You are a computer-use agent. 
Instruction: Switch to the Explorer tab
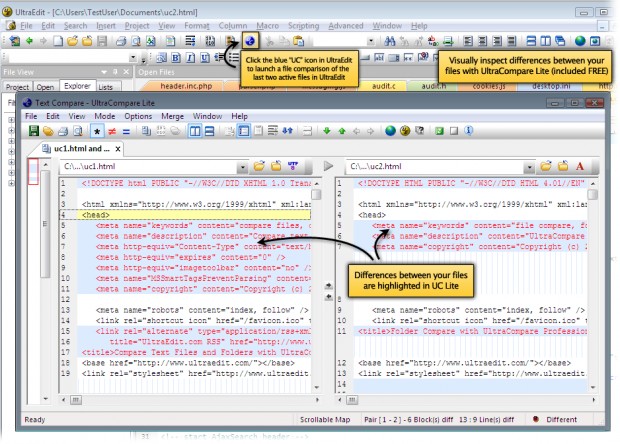click(x=77, y=86)
